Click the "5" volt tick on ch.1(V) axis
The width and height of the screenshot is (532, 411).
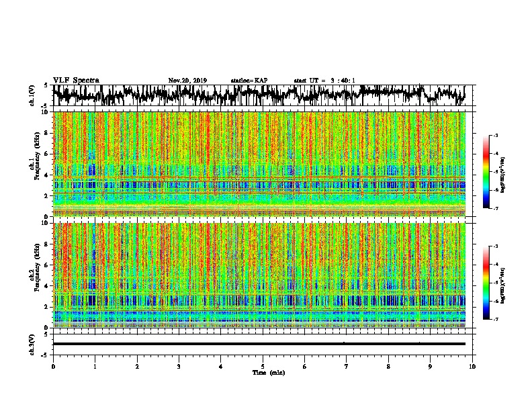click(x=46, y=85)
